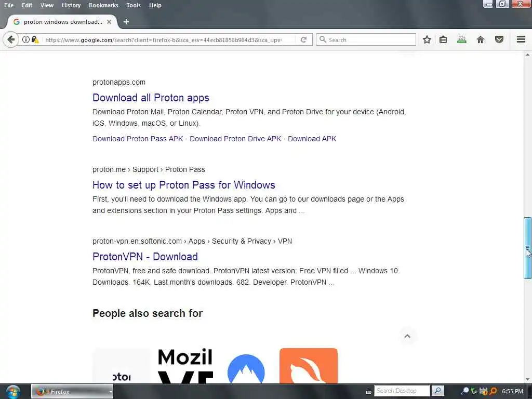Open 'Download Proton Drive APK' sublink
Screen dimensions: 532x399
coord(235,139)
